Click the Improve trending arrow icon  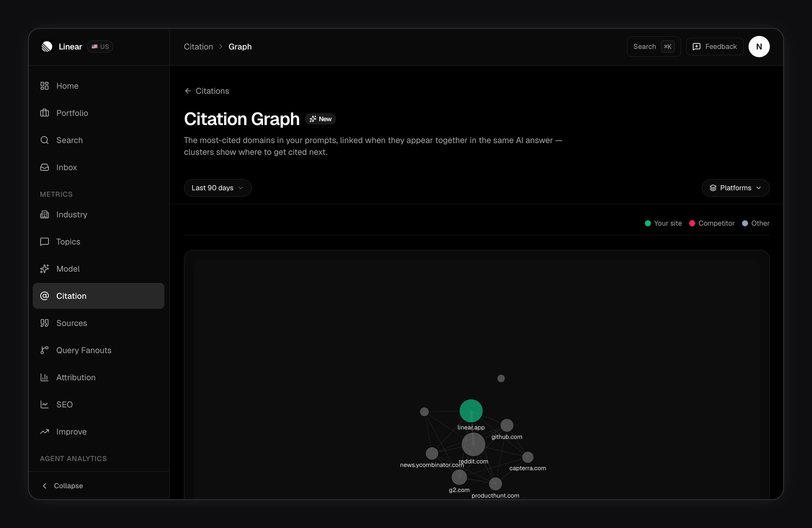point(45,432)
